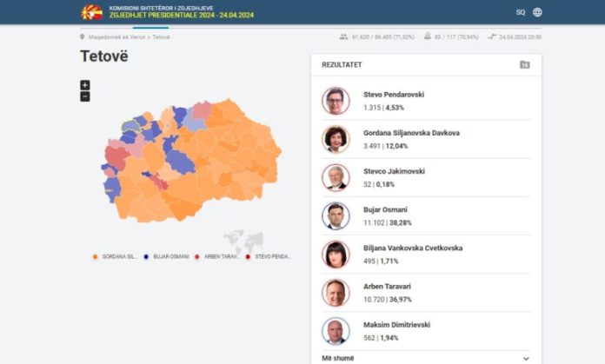Toggle Bujar Osmani legend entry

169,256
